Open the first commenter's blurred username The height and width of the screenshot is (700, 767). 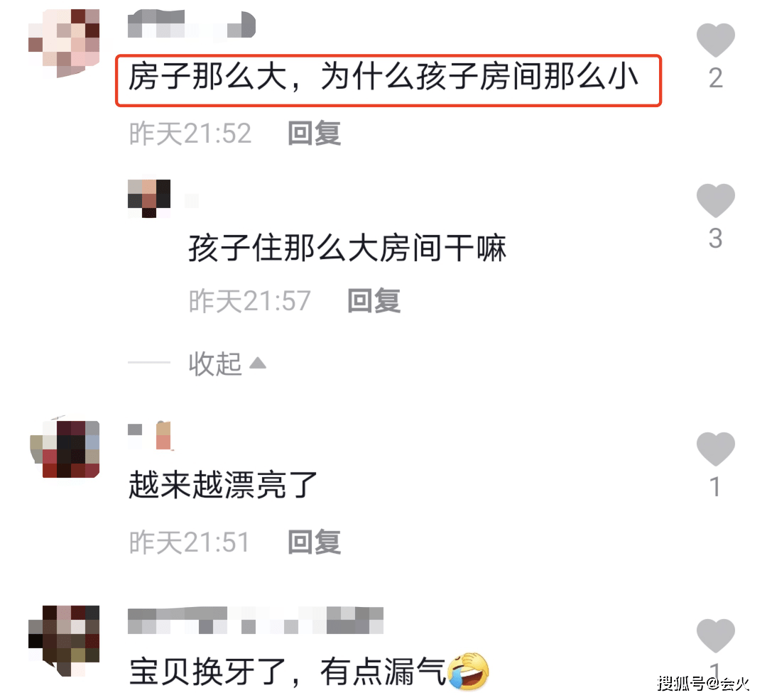click(x=192, y=24)
